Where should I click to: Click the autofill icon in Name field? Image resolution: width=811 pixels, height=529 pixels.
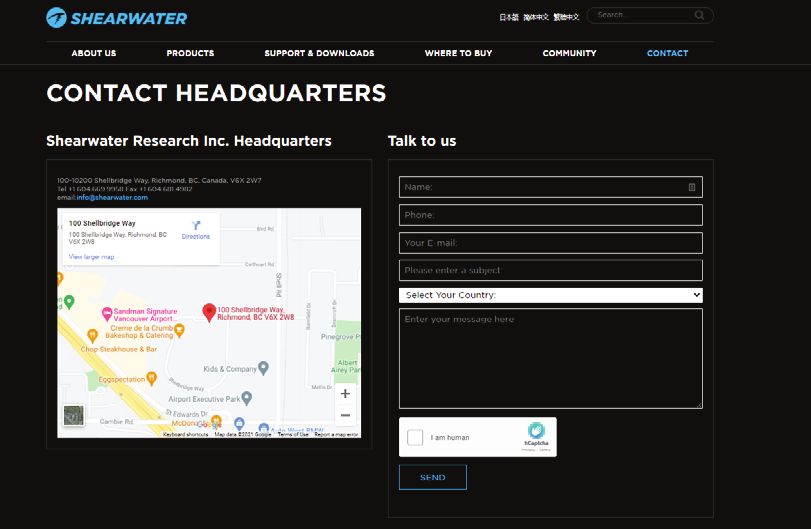pos(692,187)
